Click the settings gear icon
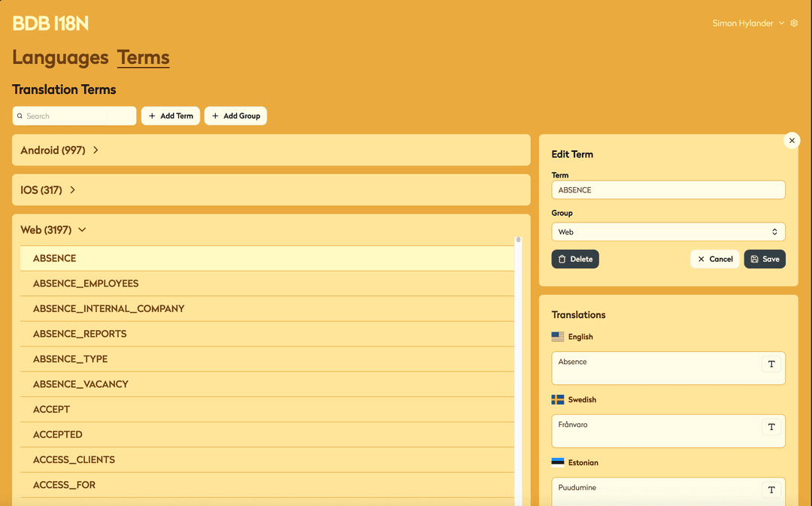The height and width of the screenshot is (506, 812). [794, 23]
